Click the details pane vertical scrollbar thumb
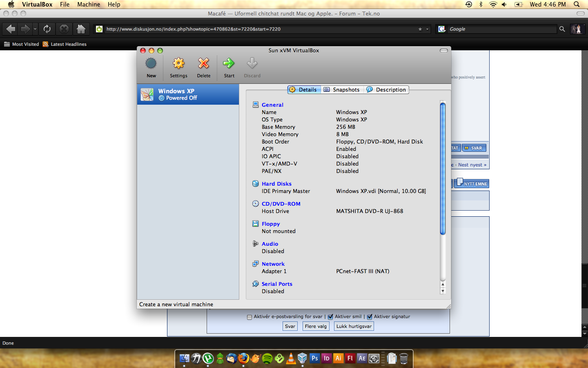This screenshot has width=588, height=368. (443, 168)
